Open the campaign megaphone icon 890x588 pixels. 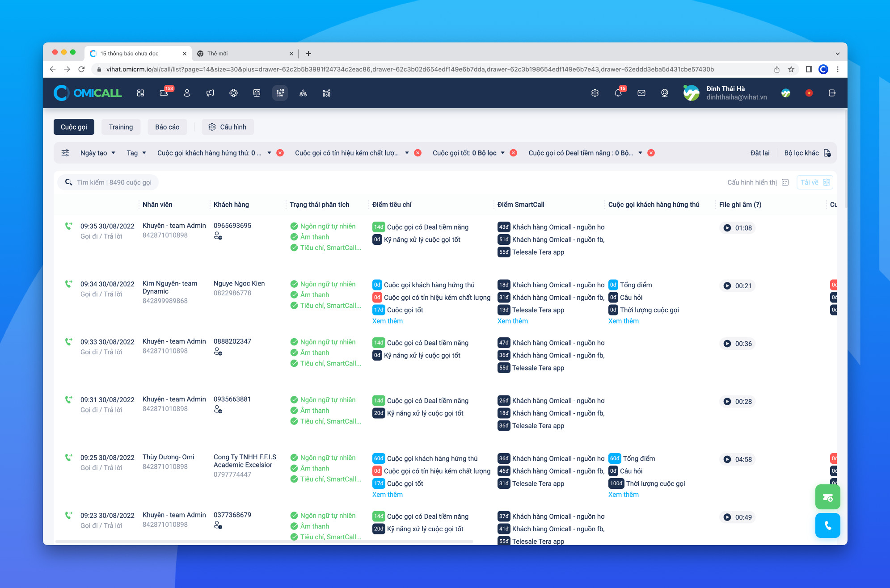coord(211,93)
